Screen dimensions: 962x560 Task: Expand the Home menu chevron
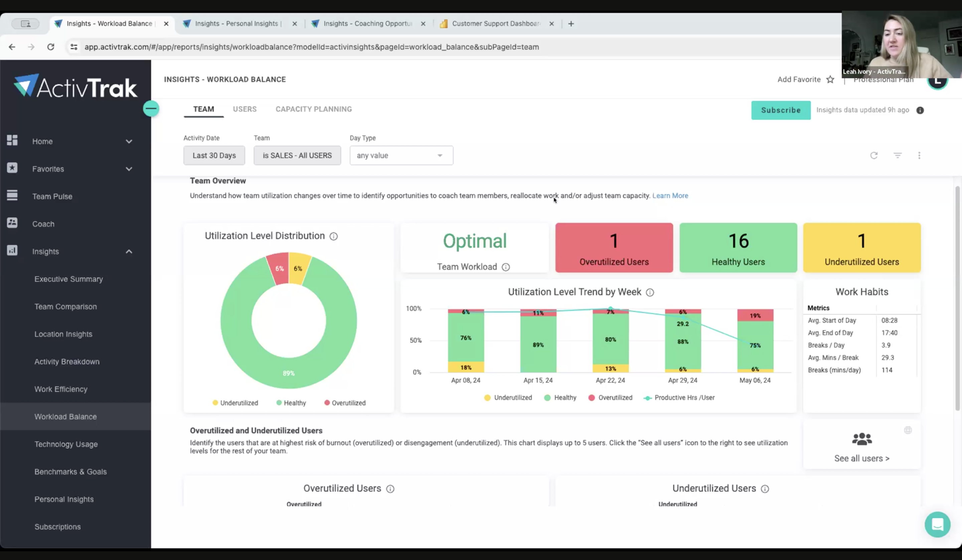pyautogui.click(x=129, y=142)
